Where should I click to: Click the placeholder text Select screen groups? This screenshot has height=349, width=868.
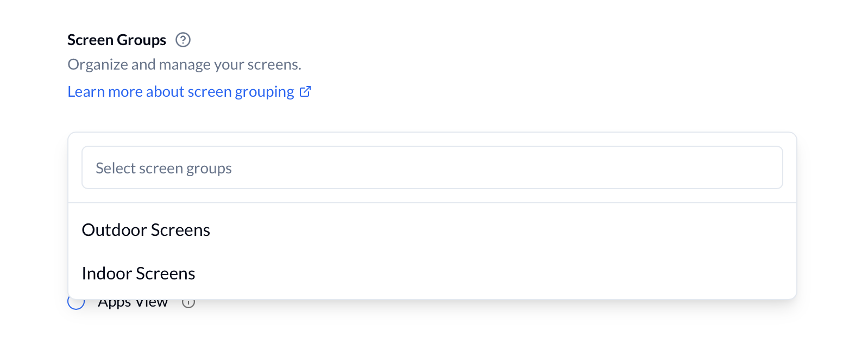pos(163,168)
